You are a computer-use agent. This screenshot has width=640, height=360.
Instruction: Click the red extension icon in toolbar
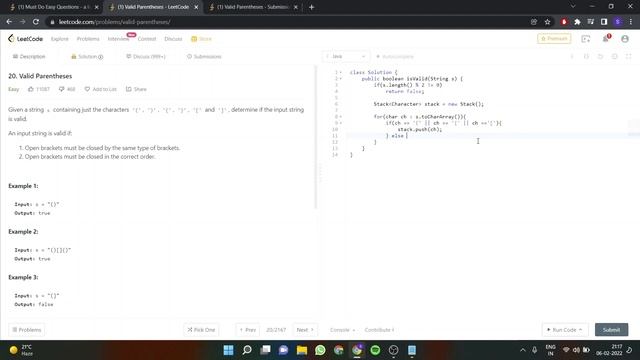coord(564,22)
